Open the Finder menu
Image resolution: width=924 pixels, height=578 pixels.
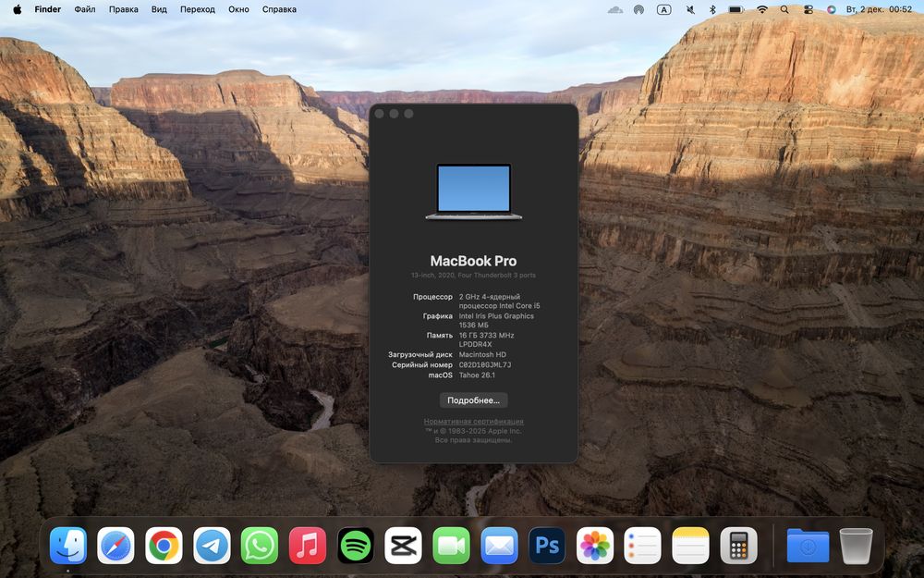(48, 9)
